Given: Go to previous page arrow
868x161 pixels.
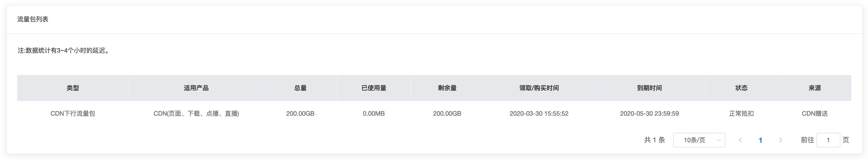Looking at the screenshot, I should pos(740,140).
